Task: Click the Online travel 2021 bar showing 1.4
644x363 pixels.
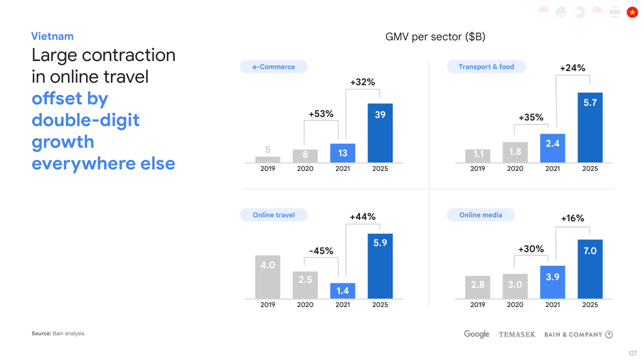Action: click(x=342, y=290)
